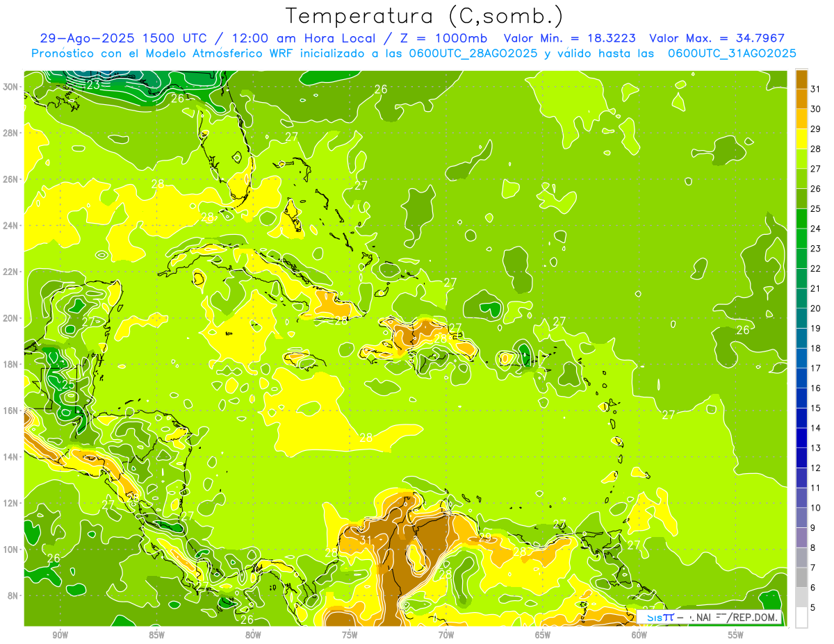
Task: Click the 60W longitude axis label
Action: point(639,635)
